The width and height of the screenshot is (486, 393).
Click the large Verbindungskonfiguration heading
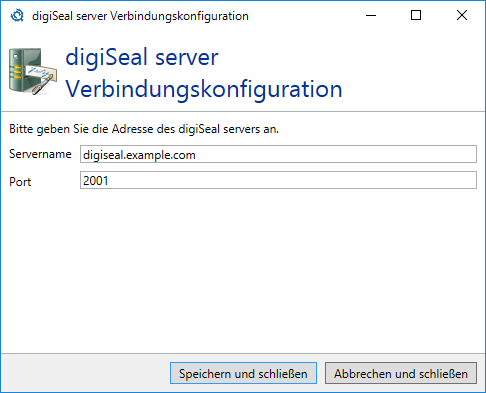click(204, 89)
